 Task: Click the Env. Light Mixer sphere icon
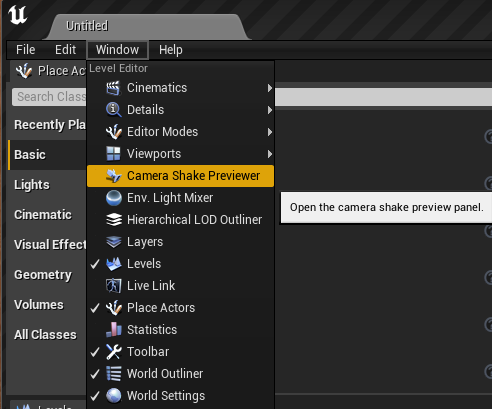(x=113, y=198)
